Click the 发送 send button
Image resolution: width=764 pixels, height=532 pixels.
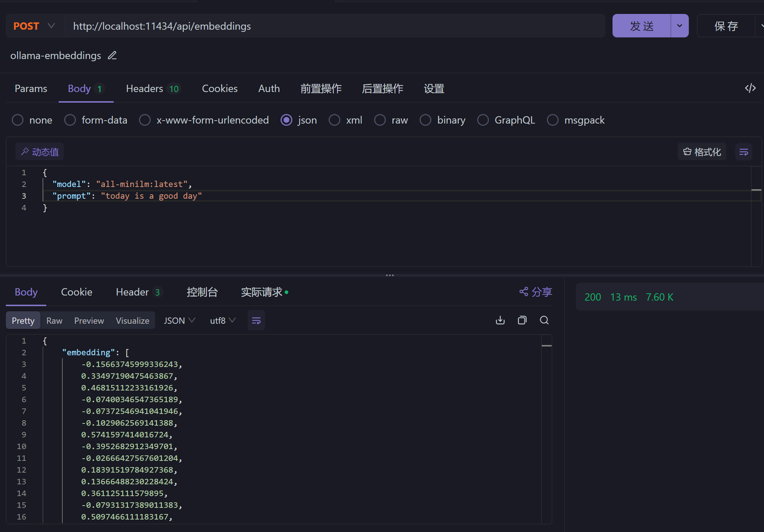(x=641, y=26)
